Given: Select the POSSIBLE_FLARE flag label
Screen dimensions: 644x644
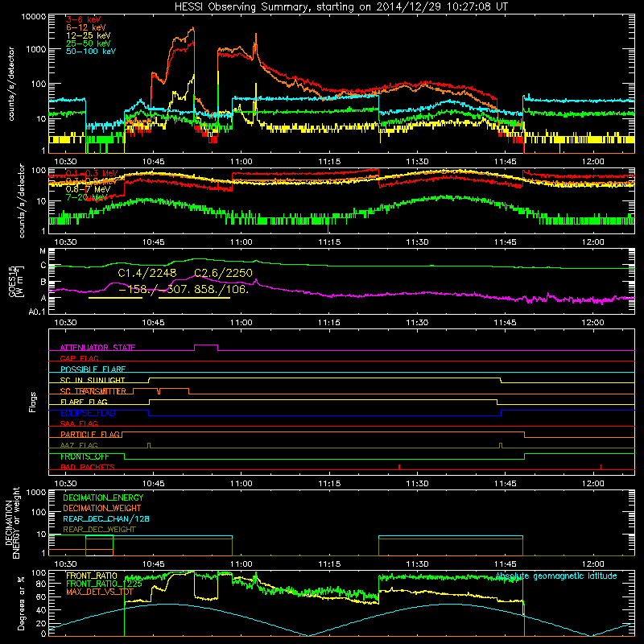Looking at the screenshot, I should point(93,369).
